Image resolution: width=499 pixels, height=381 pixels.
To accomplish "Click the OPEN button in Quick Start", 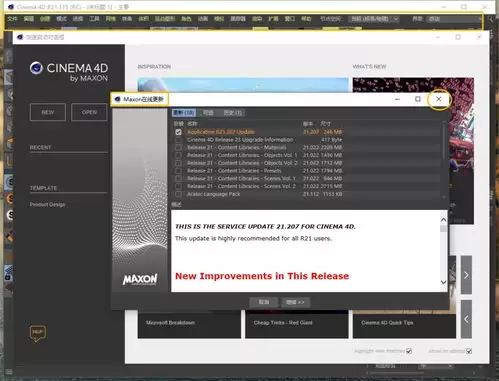I will (89, 112).
